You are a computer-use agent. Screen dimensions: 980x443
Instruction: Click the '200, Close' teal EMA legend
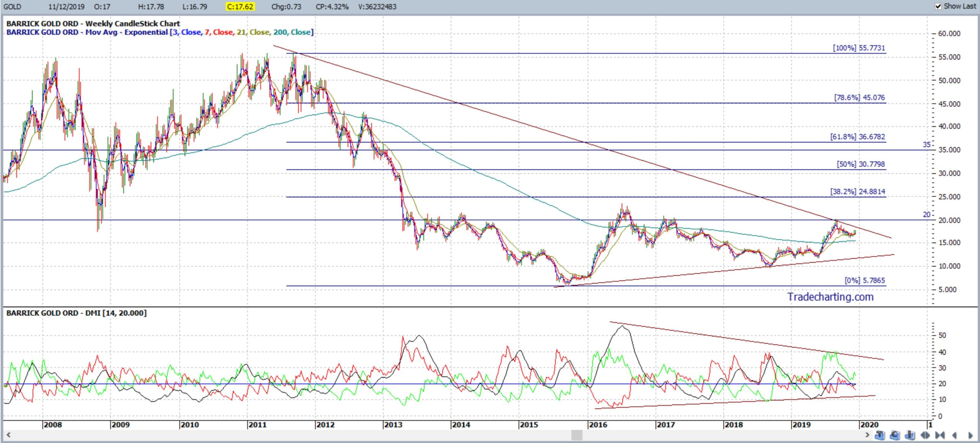pos(292,32)
